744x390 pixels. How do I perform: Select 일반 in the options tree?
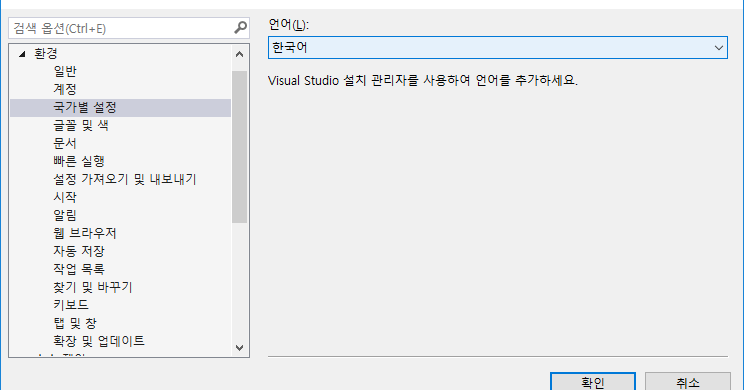65,71
